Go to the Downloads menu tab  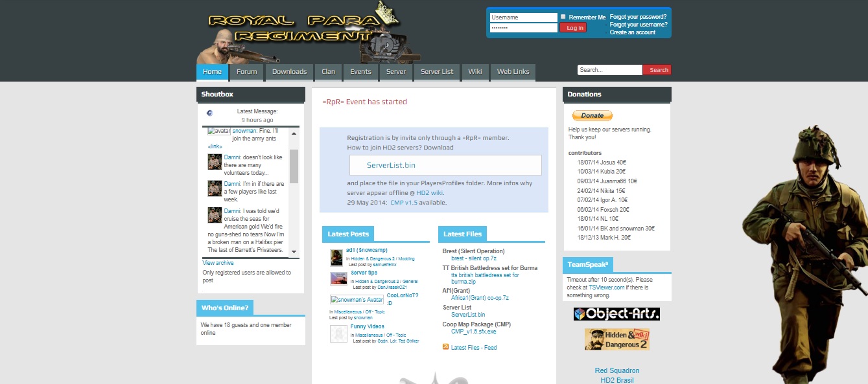[x=289, y=72]
